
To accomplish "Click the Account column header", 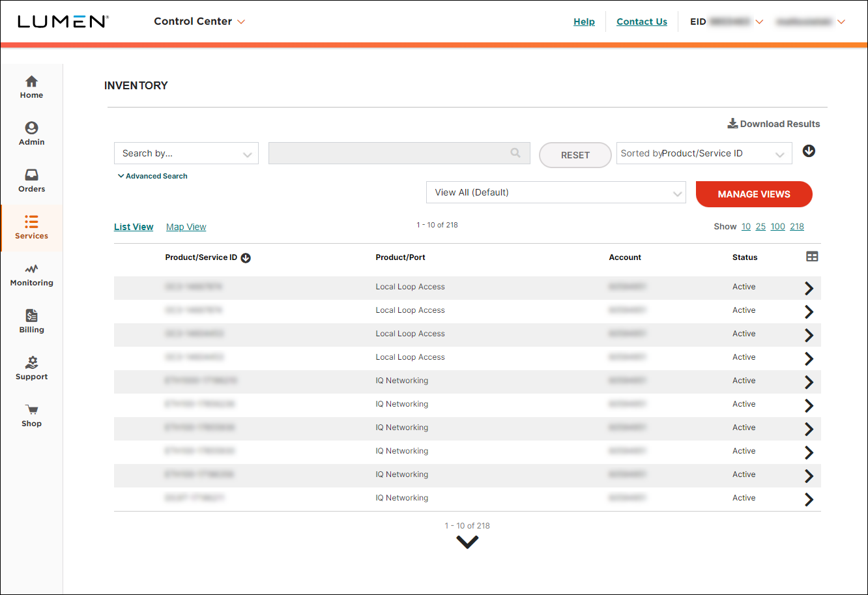I will tap(625, 257).
